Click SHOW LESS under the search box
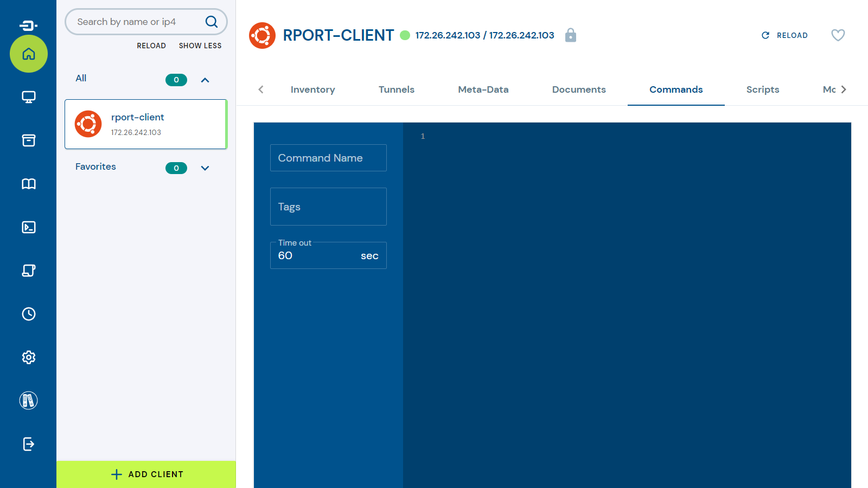Screen dimensions: 868x488 tap(200, 46)
